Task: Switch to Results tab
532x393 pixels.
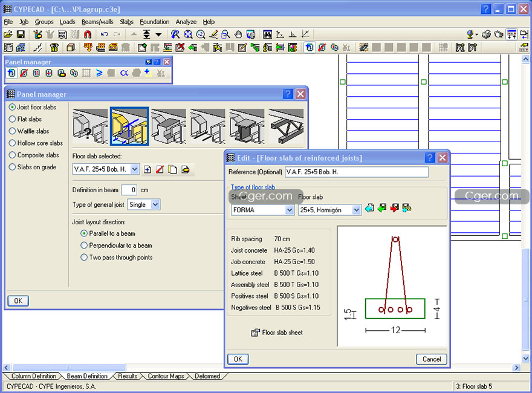Action: coord(128,376)
